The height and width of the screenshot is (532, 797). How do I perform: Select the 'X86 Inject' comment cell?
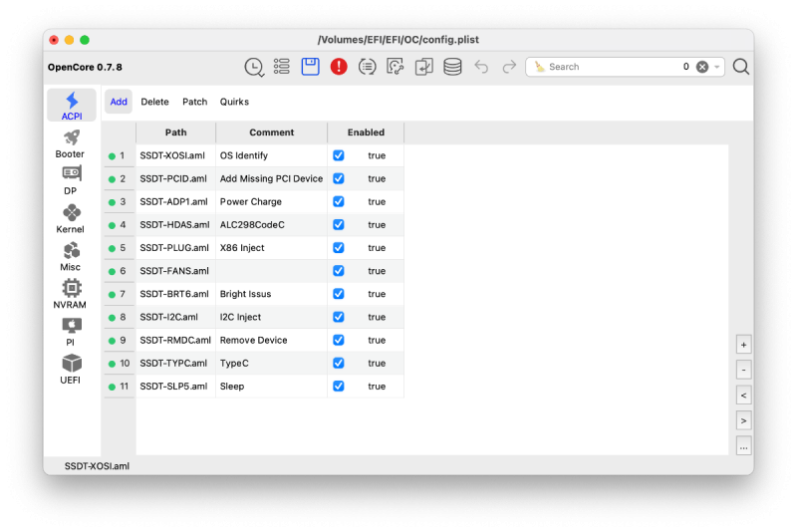click(x=271, y=247)
